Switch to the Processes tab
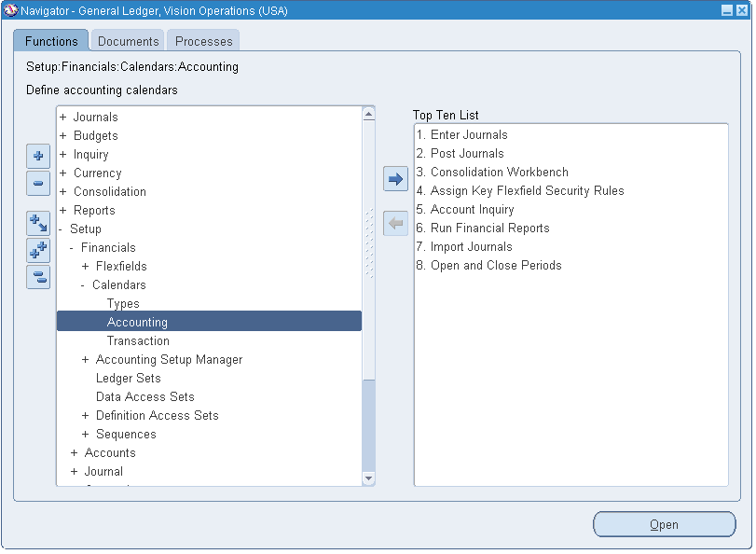Screen dimensions: 756x554 click(x=203, y=41)
